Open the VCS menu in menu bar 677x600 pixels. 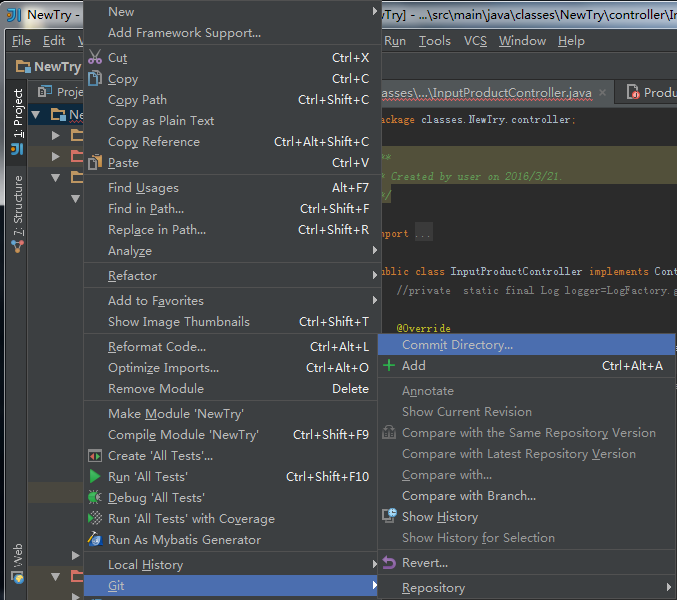(x=475, y=41)
